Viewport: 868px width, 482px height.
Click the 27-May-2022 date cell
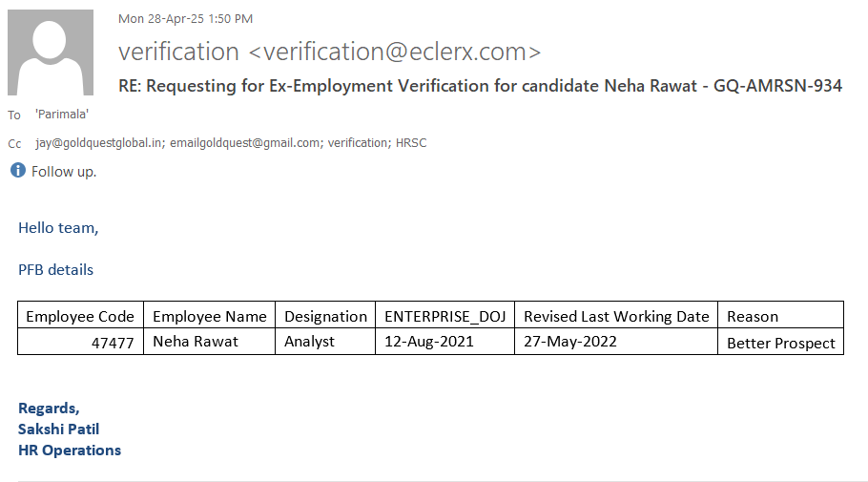pyautogui.click(x=570, y=342)
